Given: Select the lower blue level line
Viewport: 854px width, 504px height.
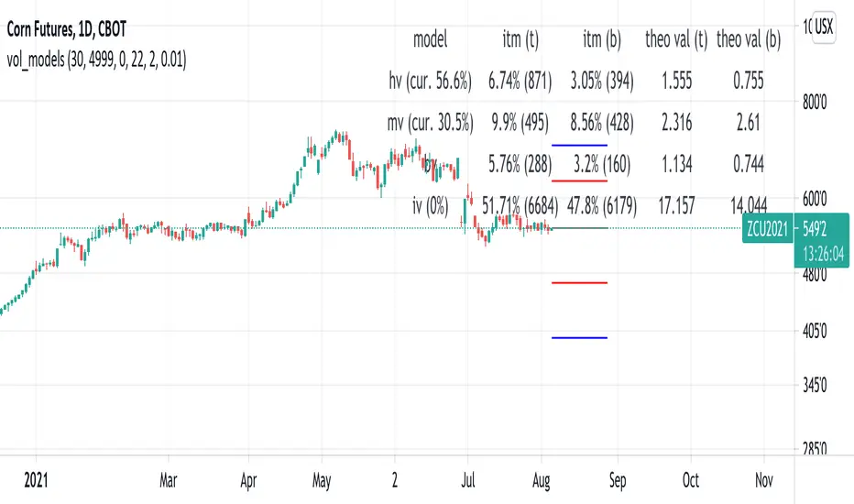Looking at the screenshot, I should click(x=579, y=338).
